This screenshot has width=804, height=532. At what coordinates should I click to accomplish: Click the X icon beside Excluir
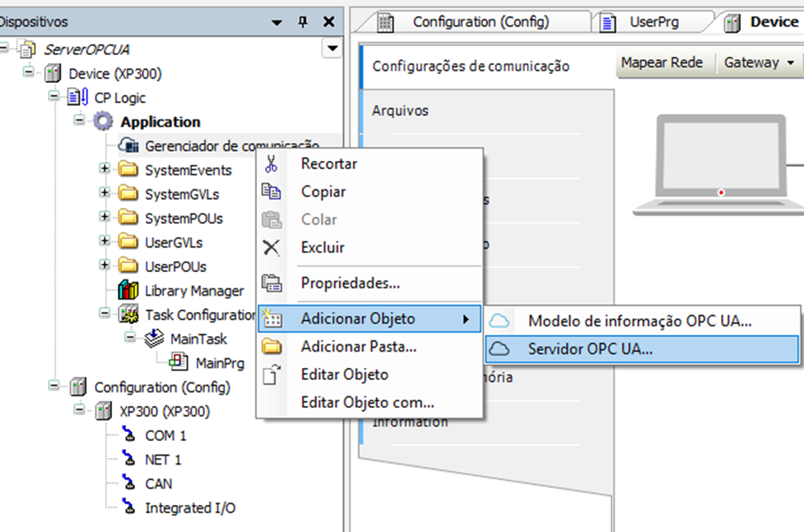click(x=272, y=248)
